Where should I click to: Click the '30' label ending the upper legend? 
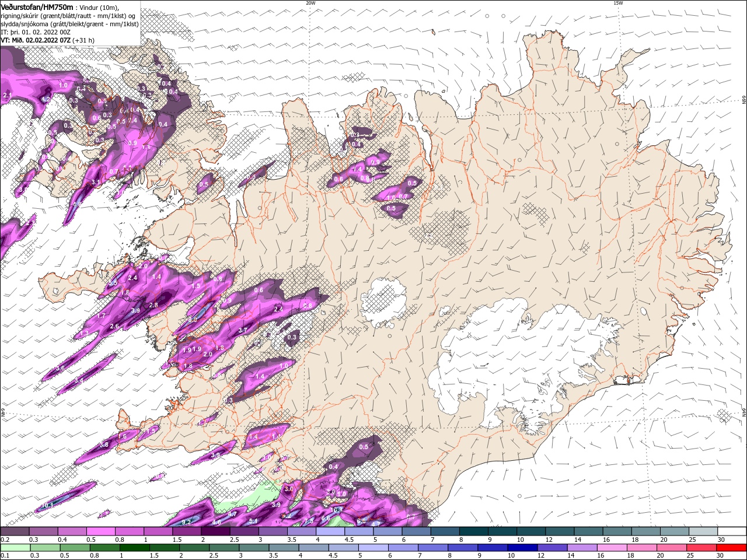[721, 540]
